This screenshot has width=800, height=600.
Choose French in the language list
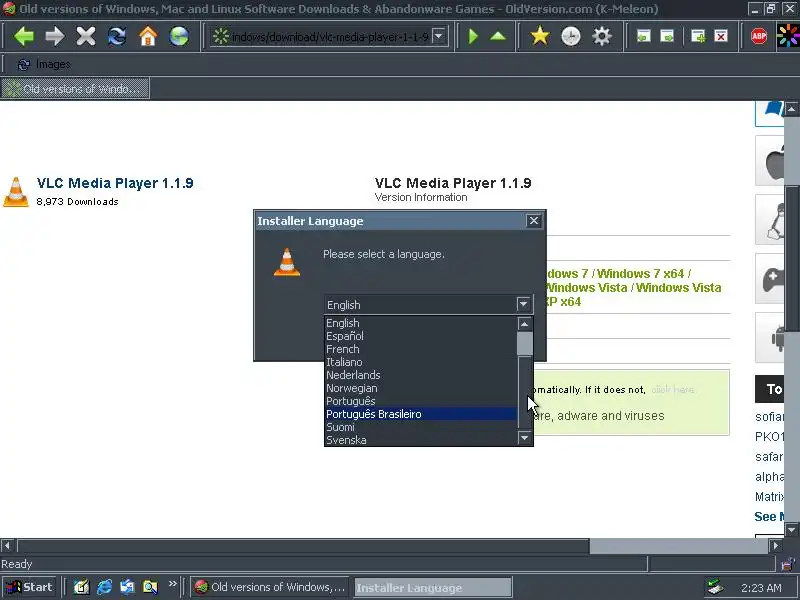pyautogui.click(x=421, y=349)
